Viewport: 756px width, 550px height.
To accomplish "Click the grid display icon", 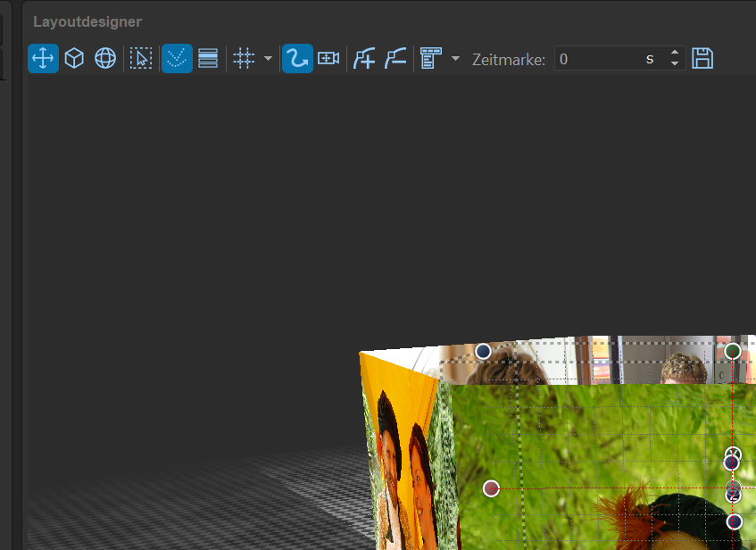I will tap(244, 59).
